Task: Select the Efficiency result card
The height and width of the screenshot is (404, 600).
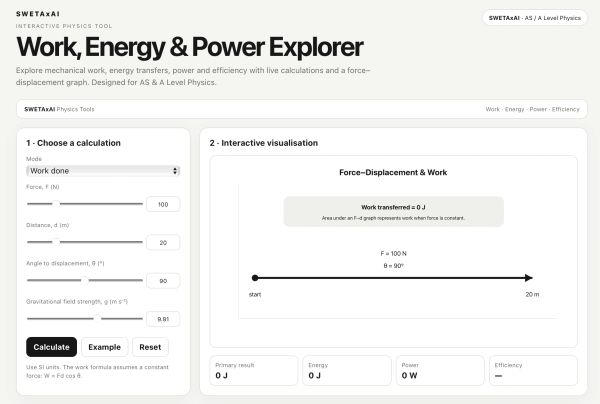Action: 533,371
